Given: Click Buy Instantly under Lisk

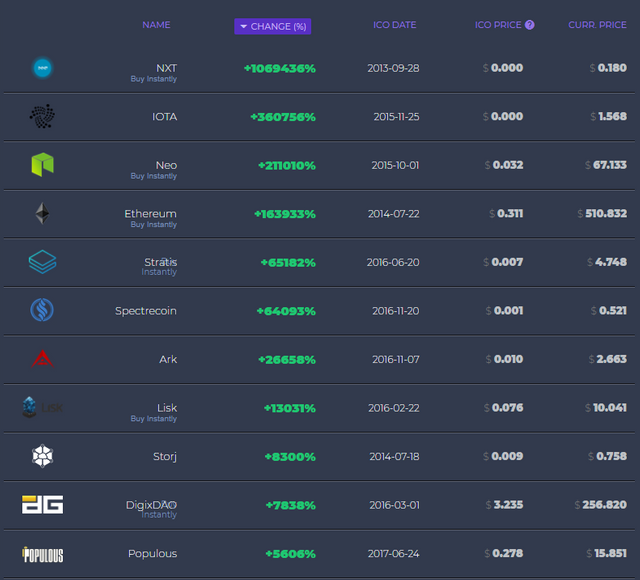Looking at the screenshot, I should [x=153, y=419].
